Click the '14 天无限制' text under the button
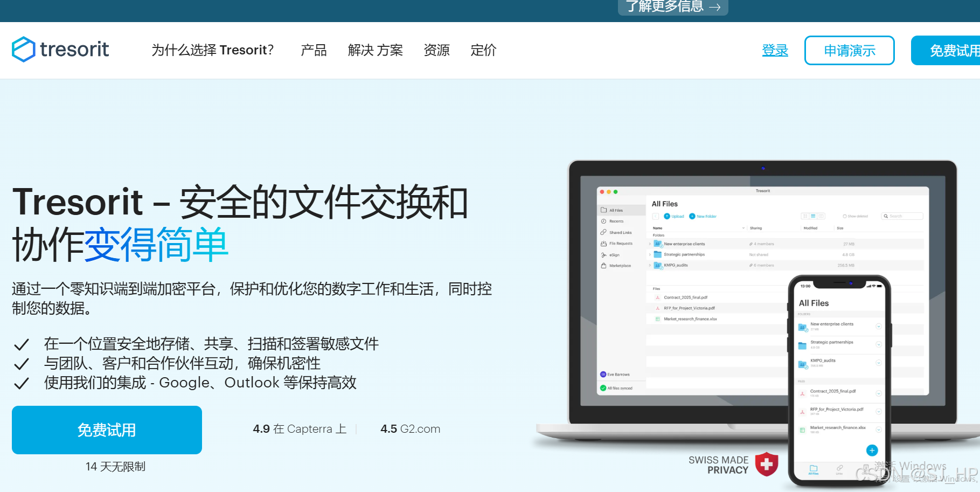Screen dimensions: 980x492 [115, 467]
